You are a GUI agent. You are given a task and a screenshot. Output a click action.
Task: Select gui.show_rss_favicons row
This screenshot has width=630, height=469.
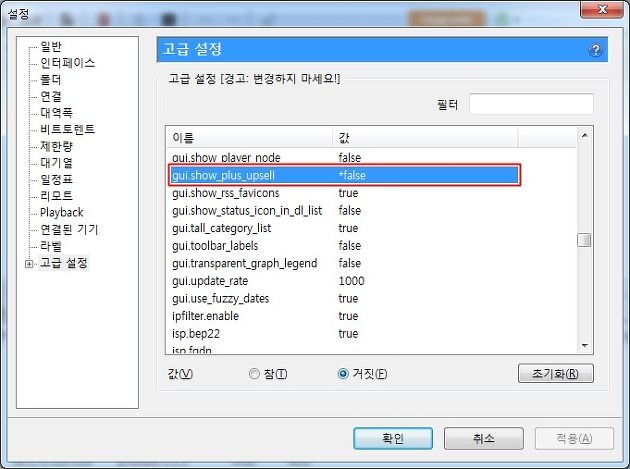click(344, 193)
